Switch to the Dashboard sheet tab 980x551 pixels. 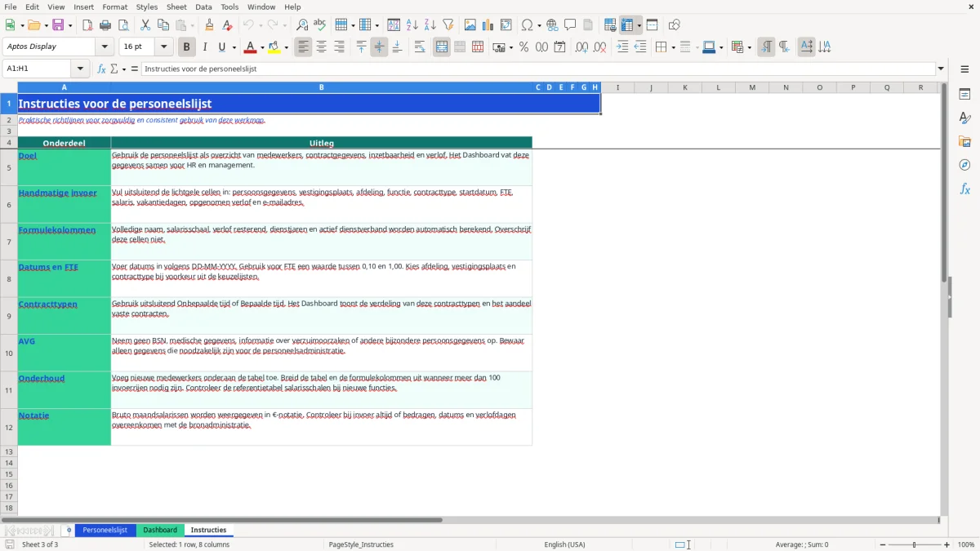(x=160, y=530)
